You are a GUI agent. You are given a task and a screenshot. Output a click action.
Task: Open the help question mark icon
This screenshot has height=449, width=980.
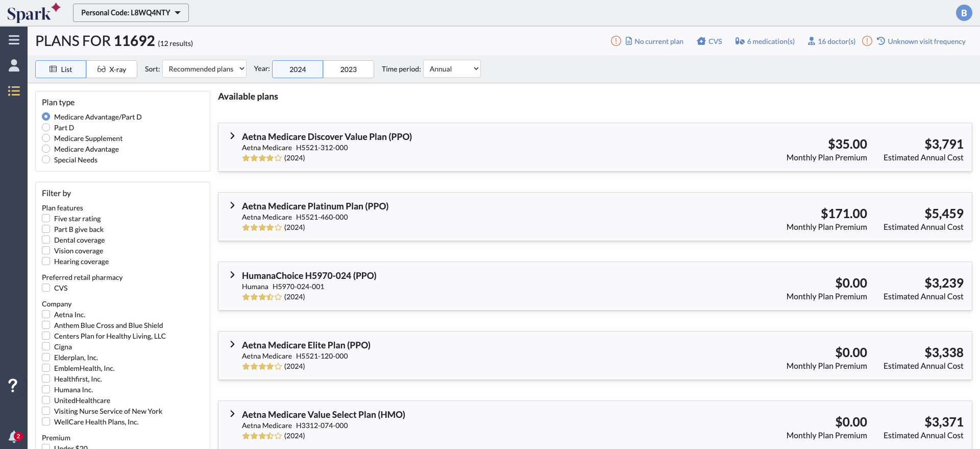pyautogui.click(x=13, y=385)
